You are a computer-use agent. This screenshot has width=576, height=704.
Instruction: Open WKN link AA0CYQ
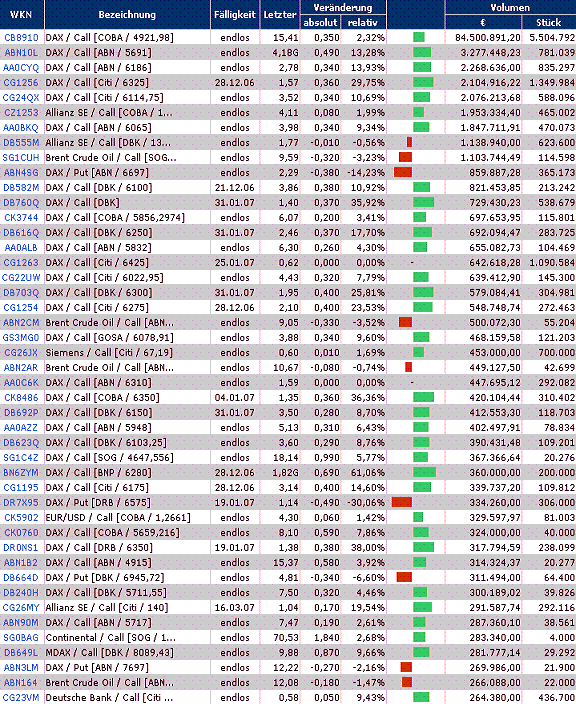pyautogui.click(x=21, y=68)
